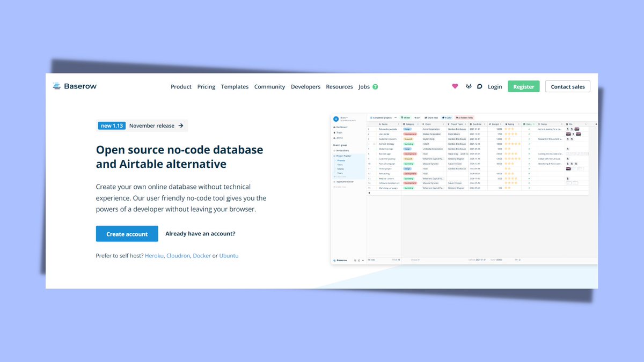644x362 pixels.
Task: Open the Ubuntu self-host link
Action: 229,256
